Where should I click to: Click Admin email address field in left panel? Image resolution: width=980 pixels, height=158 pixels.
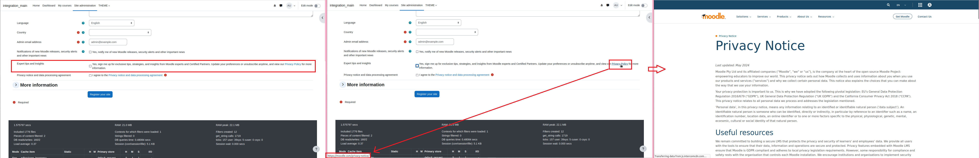coord(108,42)
